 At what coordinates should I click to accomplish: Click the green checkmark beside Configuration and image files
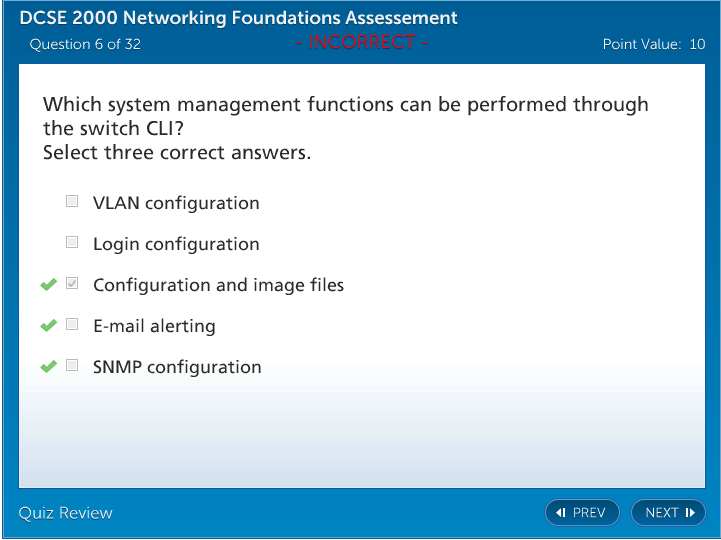pyautogui.click(x=48, y=285)
